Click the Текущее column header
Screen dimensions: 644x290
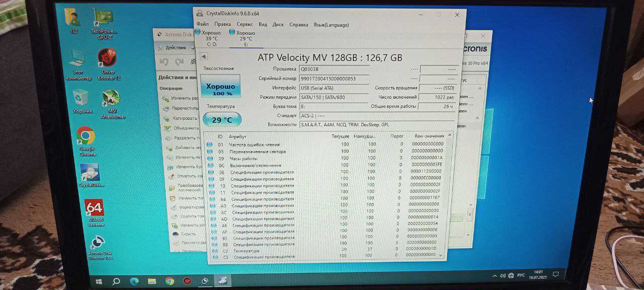[x=340, y=136]
